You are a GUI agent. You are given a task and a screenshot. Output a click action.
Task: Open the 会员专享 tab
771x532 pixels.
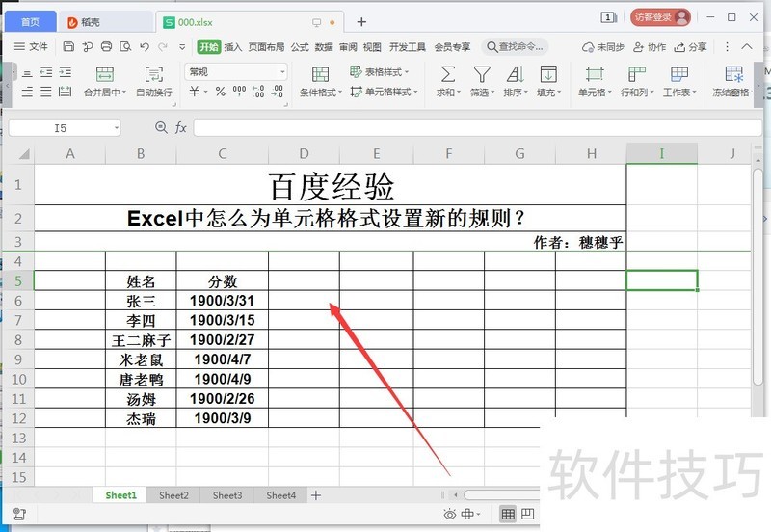(x=452, y=46)
